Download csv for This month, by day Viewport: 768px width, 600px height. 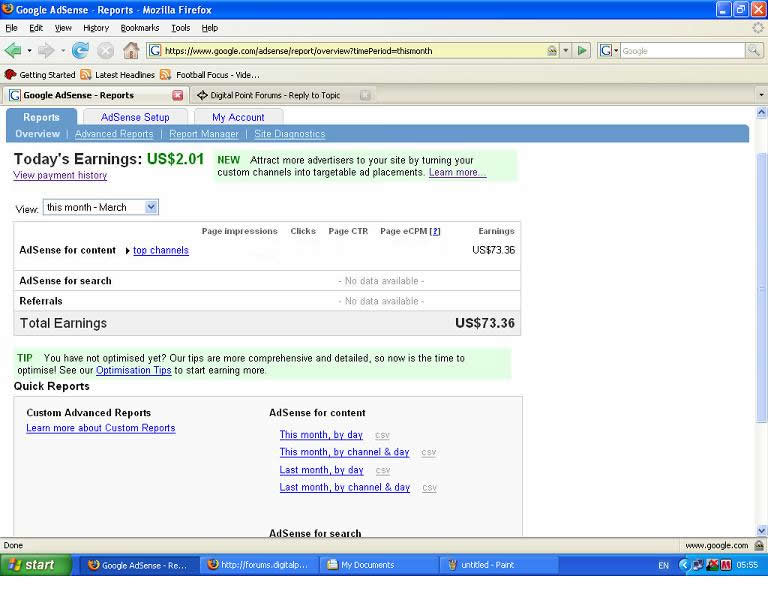383,435
